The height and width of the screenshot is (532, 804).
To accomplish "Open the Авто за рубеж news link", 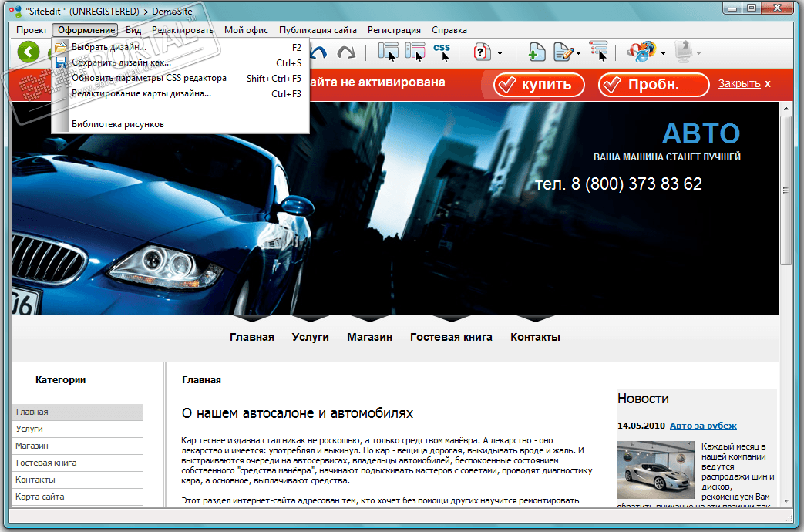I will 703,426.
